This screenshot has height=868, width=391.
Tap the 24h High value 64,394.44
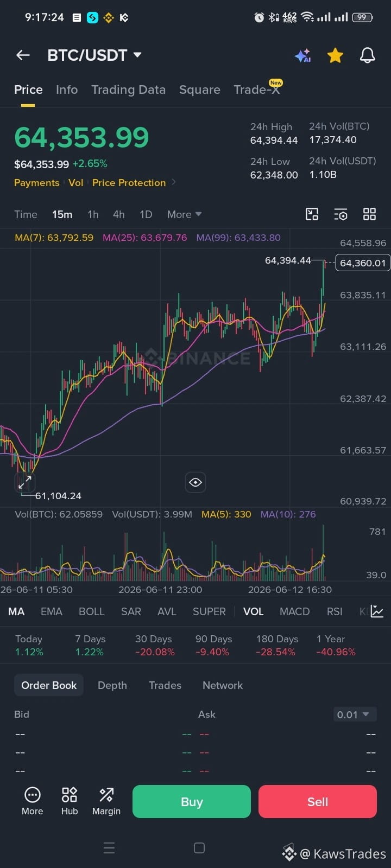tap(274, 141)
